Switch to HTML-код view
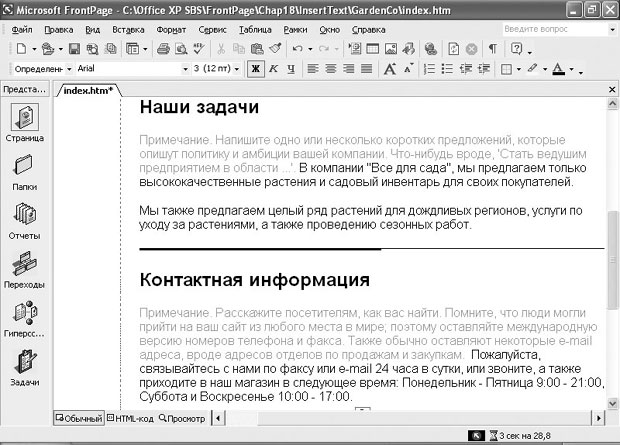 pos(130,418)
